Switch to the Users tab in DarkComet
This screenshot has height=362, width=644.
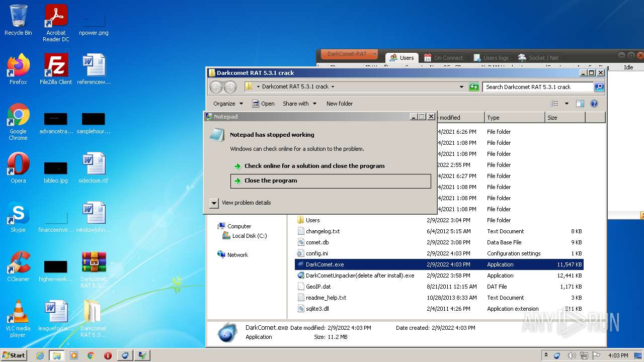401,58
